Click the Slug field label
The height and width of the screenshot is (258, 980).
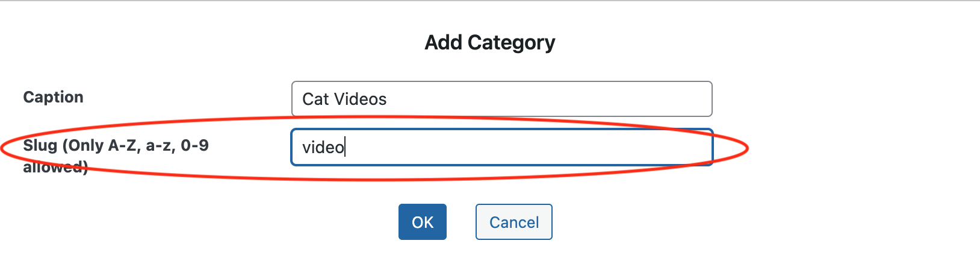(x=116, y=146)
